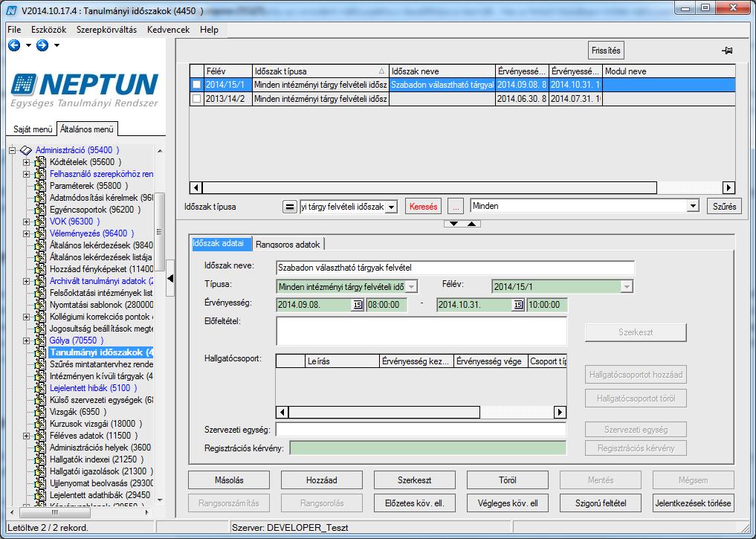Viewport: 756px width, 539px height.
Task: Open the end date calendar picker icon
Action: [x=518, y=305]
